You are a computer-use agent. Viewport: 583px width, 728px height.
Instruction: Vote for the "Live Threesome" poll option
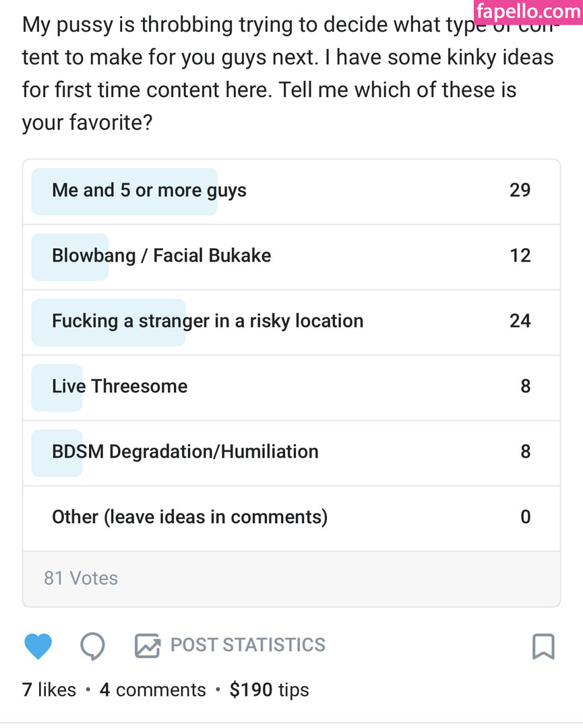tap(119, 387)
